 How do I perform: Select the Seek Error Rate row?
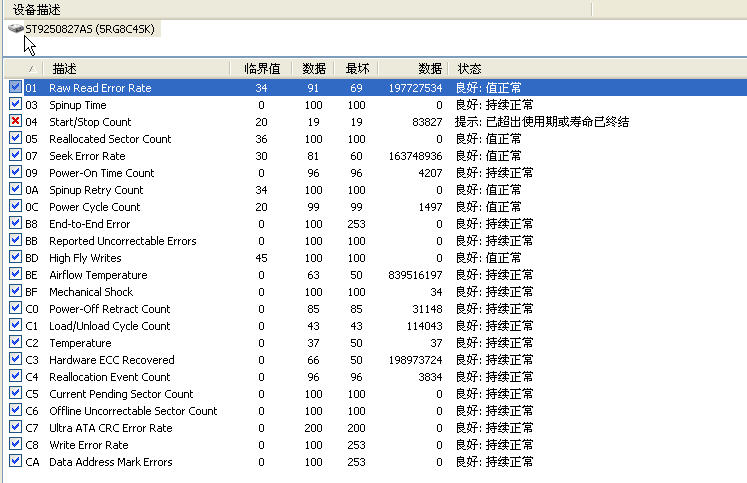coord(87,156)
